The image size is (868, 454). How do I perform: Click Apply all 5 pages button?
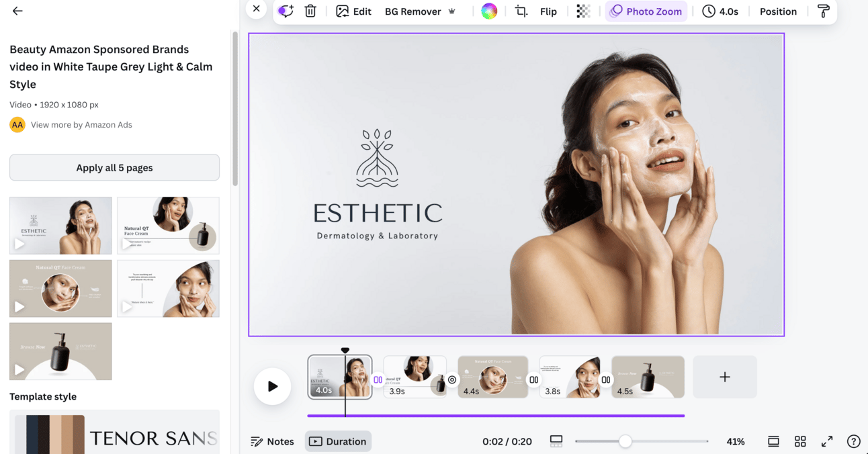coord(114,168)
